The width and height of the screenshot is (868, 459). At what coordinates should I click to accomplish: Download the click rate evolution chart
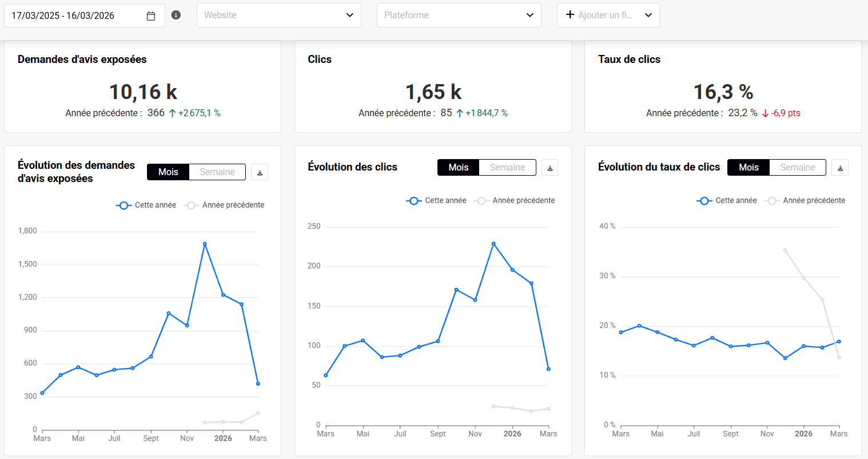[840, 168]
